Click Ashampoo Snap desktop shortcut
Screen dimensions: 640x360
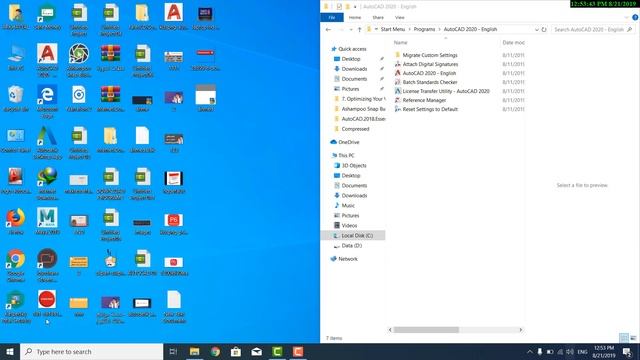point(79,60)
